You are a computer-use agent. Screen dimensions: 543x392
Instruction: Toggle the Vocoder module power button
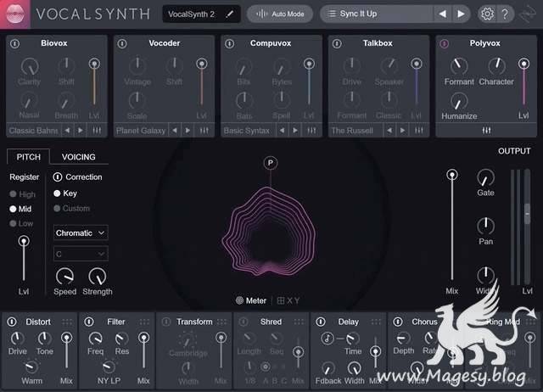pos(122,43)
